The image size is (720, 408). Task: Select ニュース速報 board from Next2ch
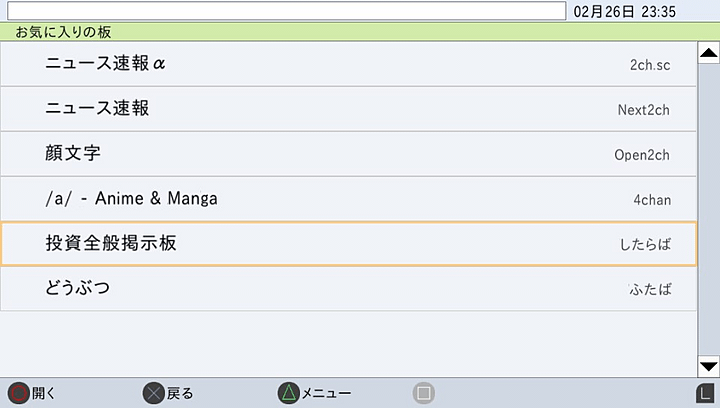pos(348,109)
